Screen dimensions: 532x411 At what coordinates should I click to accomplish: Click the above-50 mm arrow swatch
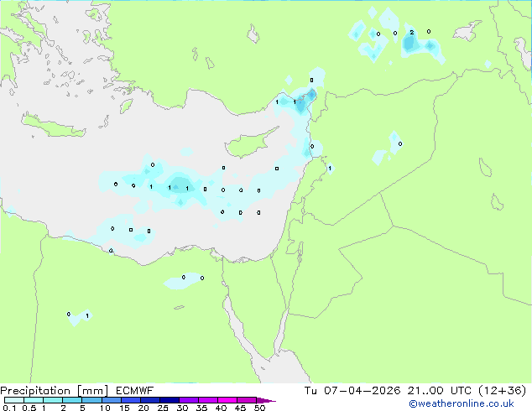[266, 400]
